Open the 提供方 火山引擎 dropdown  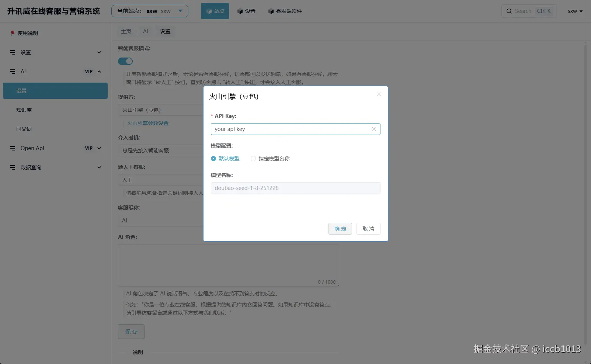(161, 110)
